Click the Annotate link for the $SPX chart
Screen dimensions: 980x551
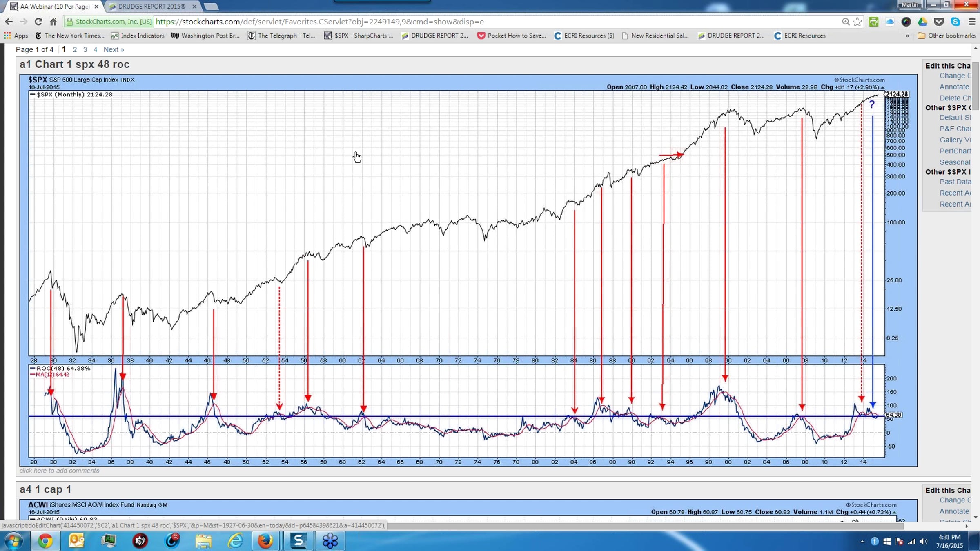click(x=954, y=87)
